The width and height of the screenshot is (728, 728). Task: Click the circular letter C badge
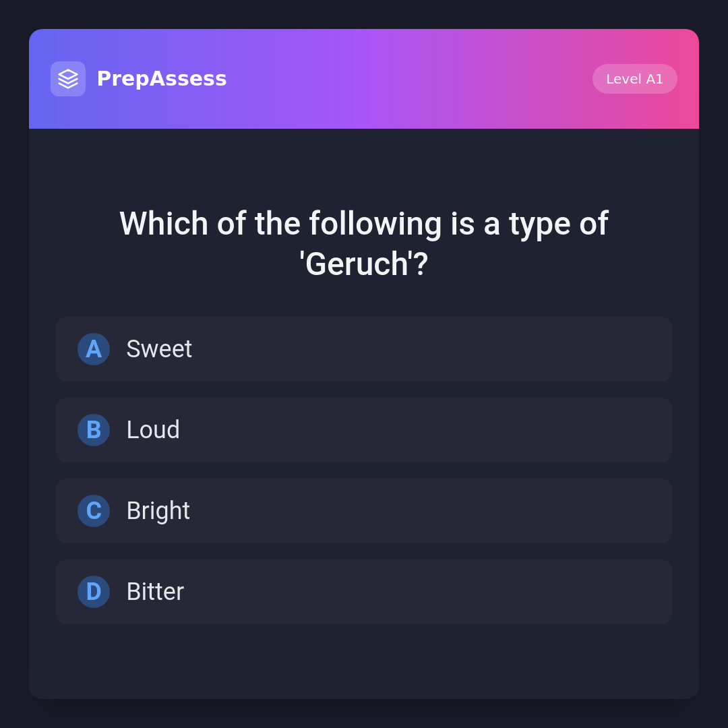click(x=94, y=511)
